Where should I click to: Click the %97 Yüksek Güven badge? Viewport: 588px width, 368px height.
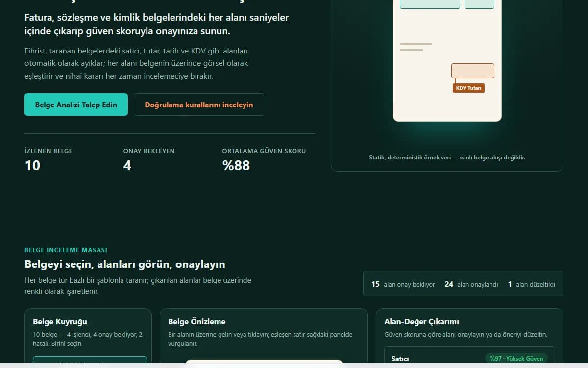[516, 359]
